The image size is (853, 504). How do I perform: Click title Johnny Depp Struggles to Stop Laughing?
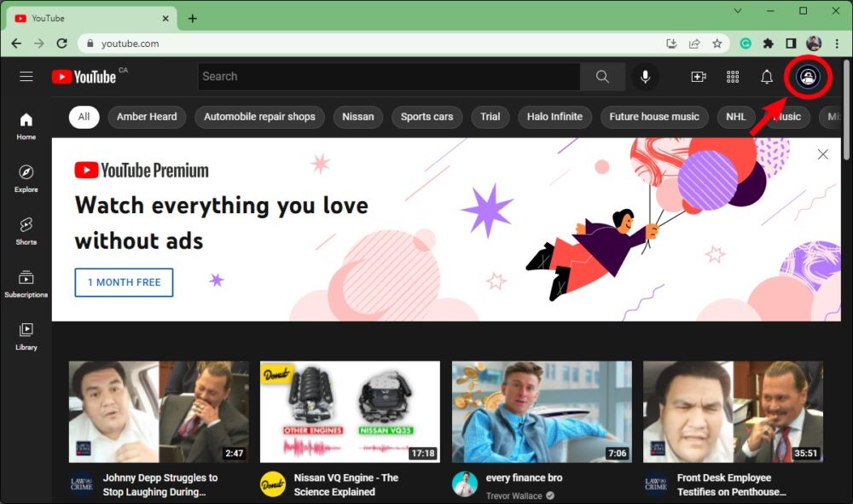point(160,484)
